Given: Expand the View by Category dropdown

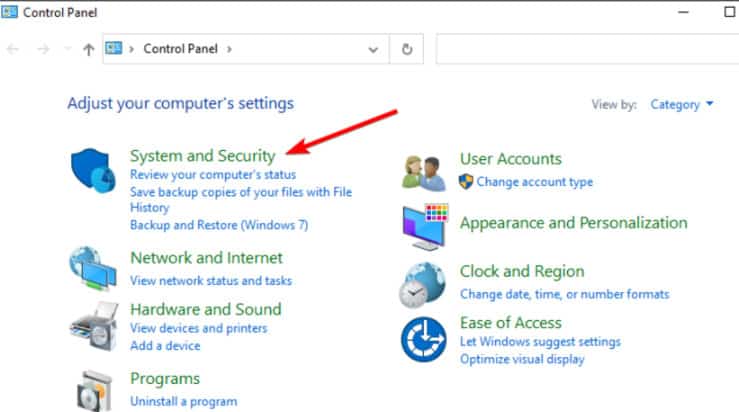Looking at the screenshot, I should [x=682, y=104].
